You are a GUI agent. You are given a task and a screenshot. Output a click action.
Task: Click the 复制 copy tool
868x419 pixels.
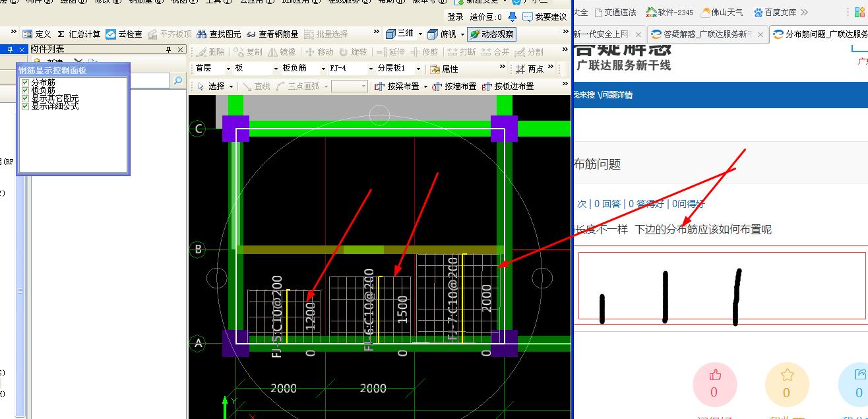coord(247,51)
